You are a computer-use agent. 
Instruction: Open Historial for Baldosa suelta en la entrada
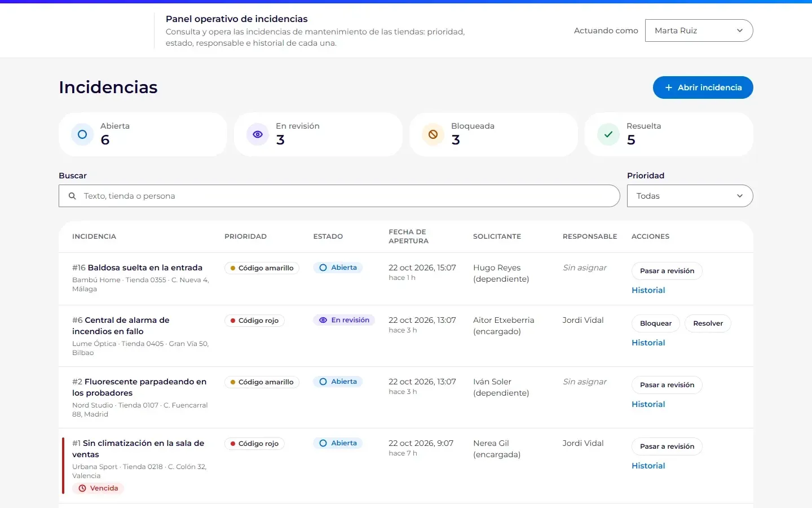coord(648,290)
